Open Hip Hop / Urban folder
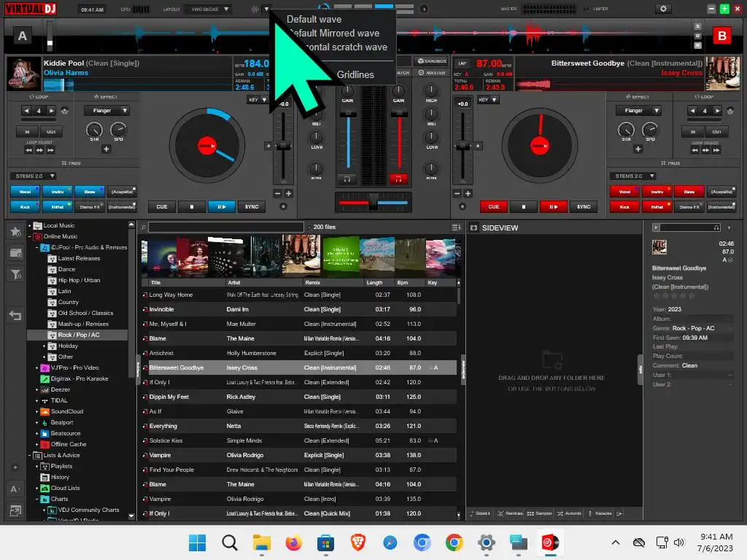Viewport: 747px width, 560px height. click(79, 280)
